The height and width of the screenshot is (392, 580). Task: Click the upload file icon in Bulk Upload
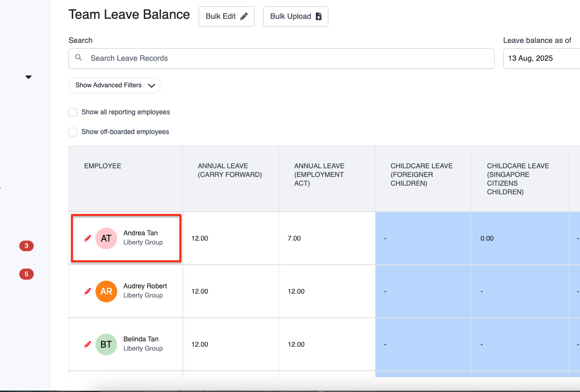[x=318, y=16]
